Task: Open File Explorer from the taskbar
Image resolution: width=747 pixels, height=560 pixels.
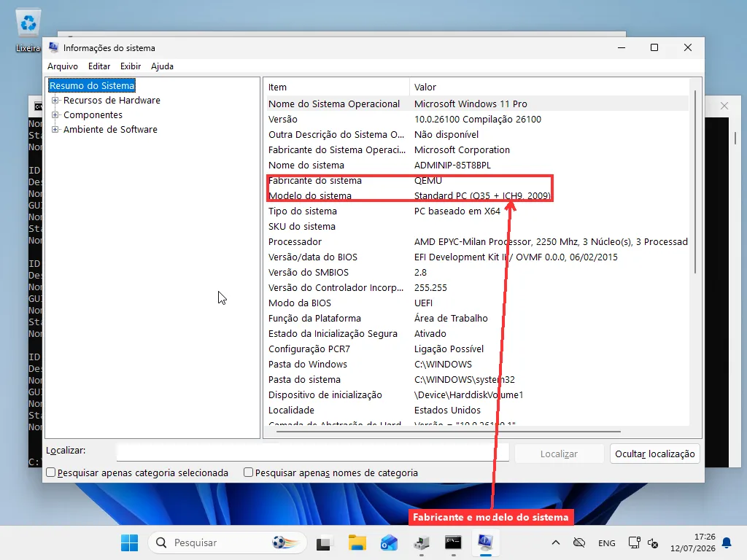Action: pos(357,542)
